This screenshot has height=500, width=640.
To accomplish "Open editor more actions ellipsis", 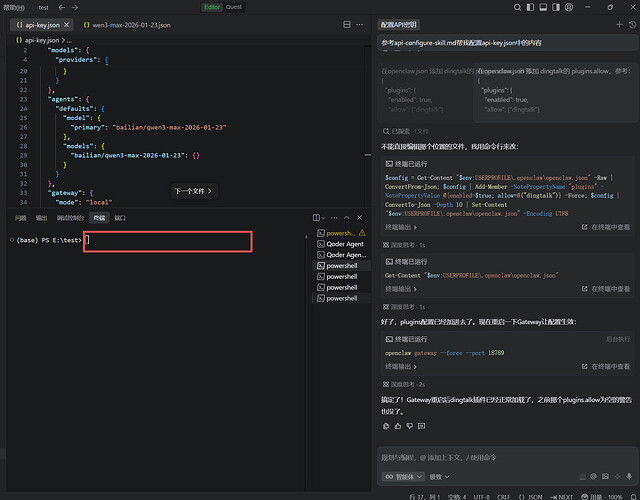I will 360,24.
